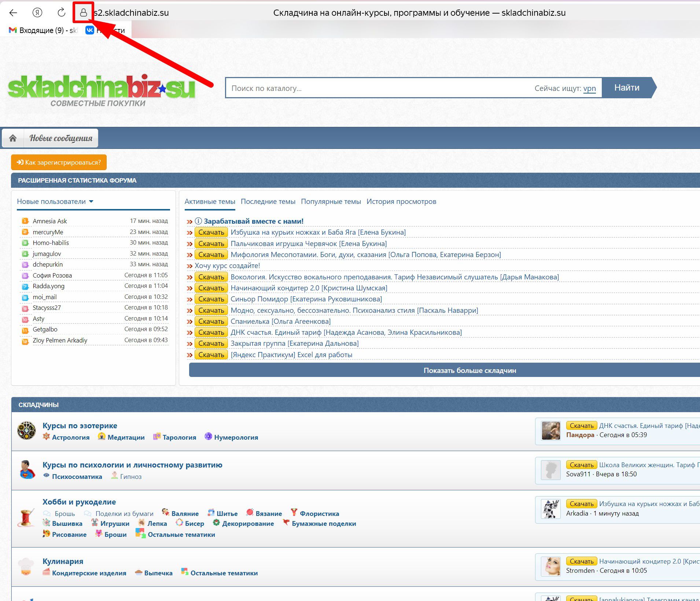Expand the Новые пользователи dropdown

point(92,201)
